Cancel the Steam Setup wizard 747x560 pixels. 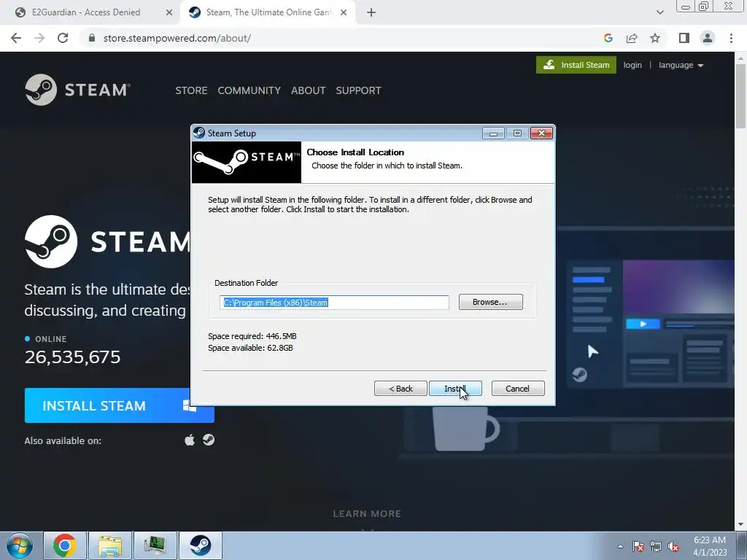click(x=517, y=389)
